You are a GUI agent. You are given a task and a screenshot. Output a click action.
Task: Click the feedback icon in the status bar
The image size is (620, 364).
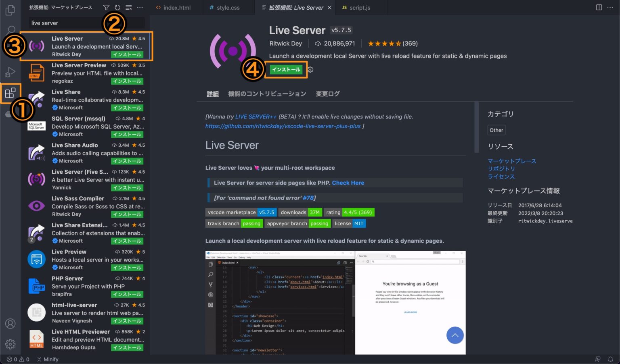point(597,359)
